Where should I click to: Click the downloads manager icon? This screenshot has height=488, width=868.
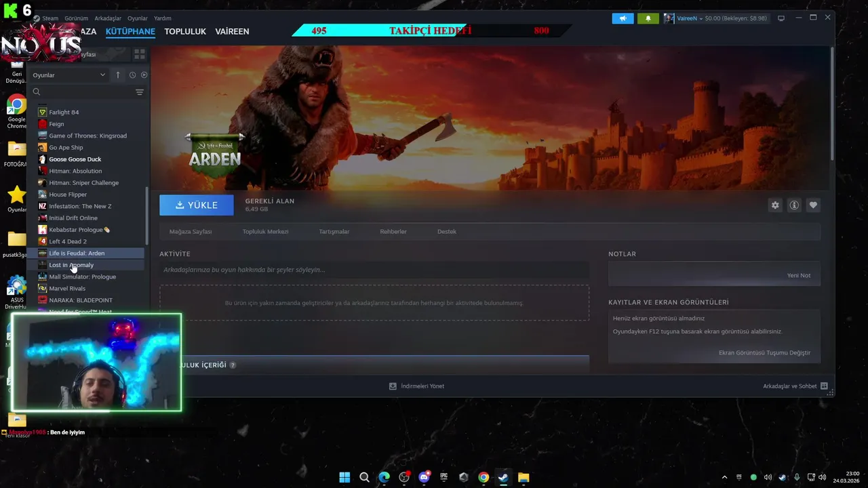393,386
